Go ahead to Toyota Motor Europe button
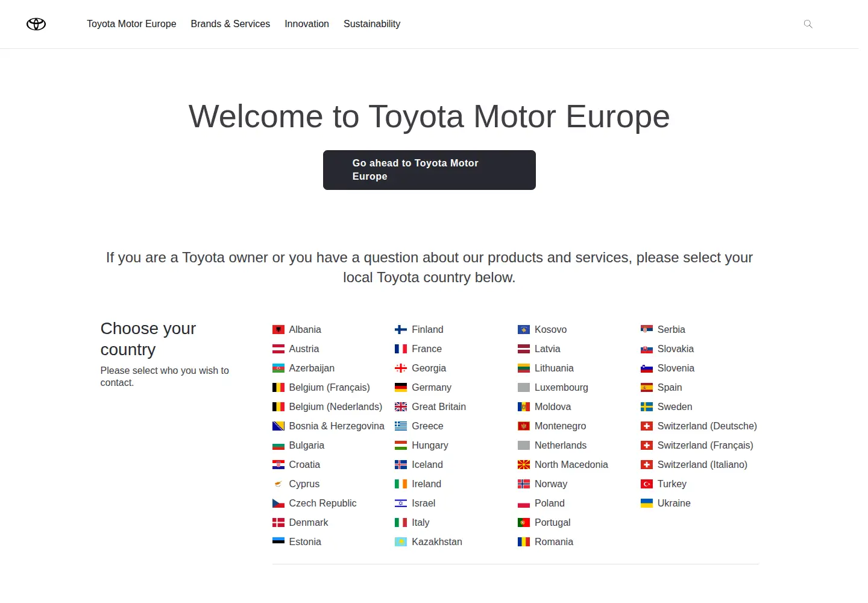The width and height of the screenshot is (868, 603). point(429,170)
